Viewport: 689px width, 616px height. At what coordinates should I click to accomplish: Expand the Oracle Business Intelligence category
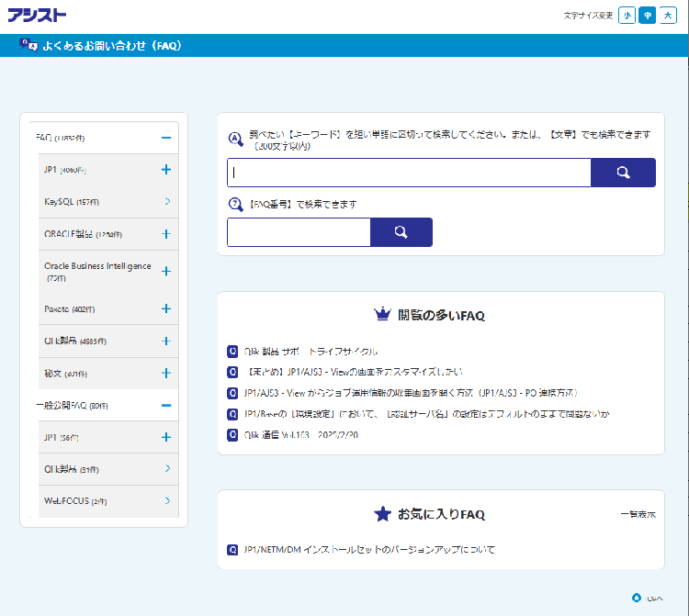166,271
